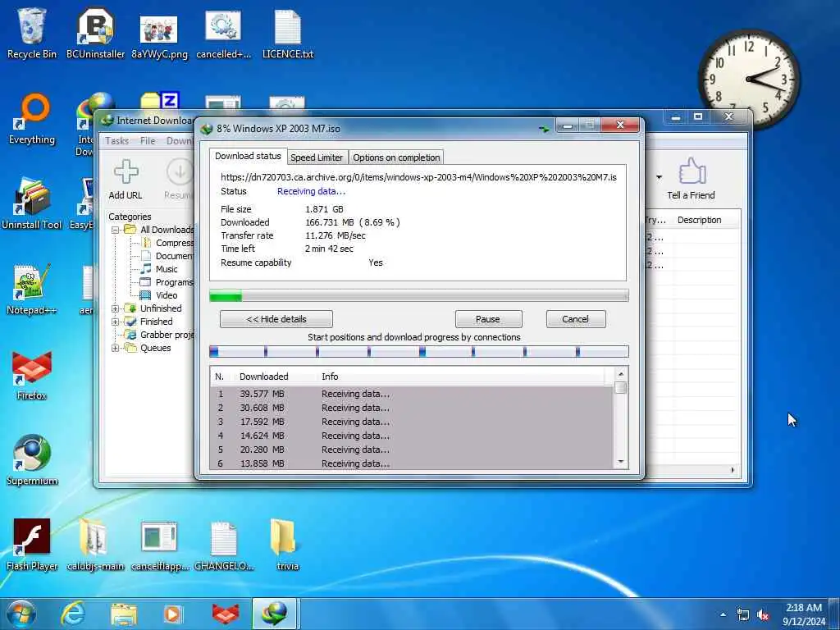Open the Firefox desktop shortcut
This screenshot has height=630, width=840.
(32, 375)
